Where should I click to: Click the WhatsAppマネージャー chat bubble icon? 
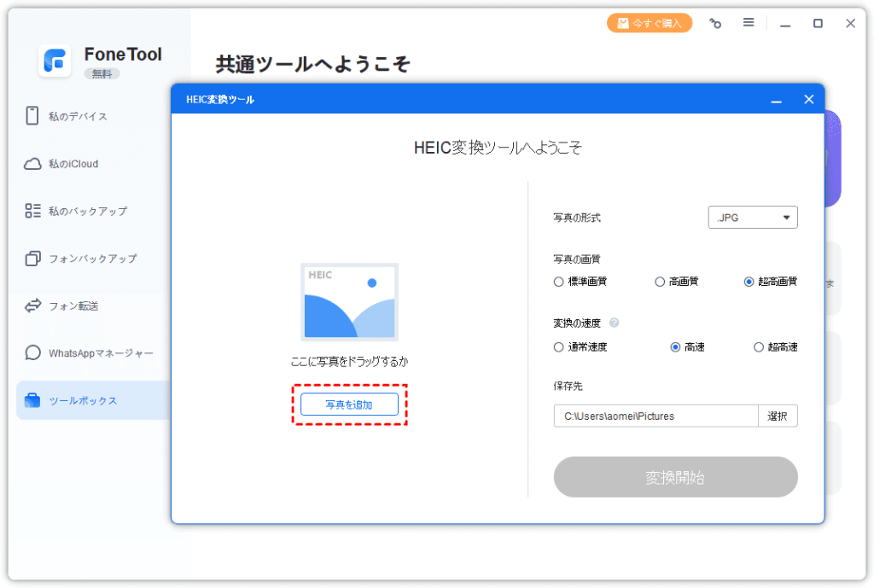[32, 352]
